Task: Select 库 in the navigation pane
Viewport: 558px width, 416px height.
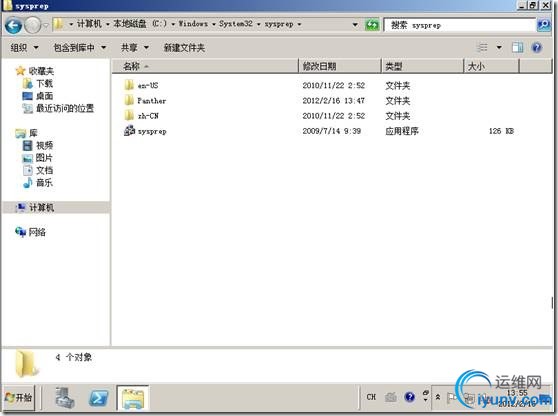Action: coord(27,133)
